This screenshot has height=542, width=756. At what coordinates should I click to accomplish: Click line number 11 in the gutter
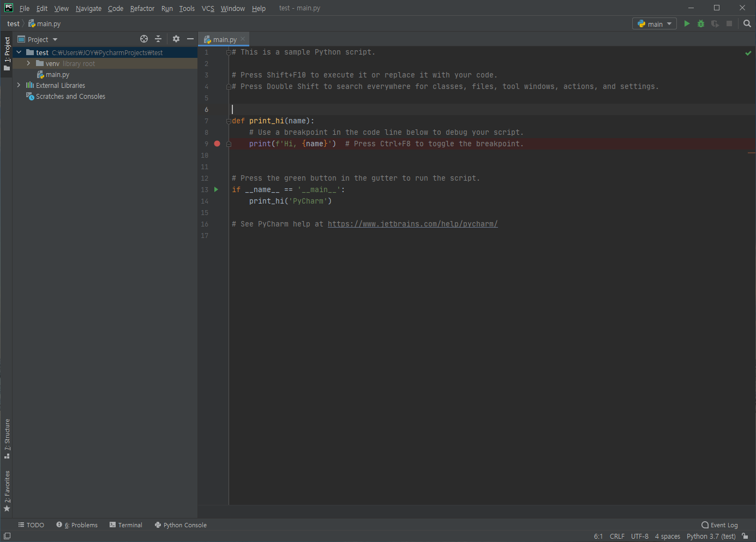click(205, 166)
